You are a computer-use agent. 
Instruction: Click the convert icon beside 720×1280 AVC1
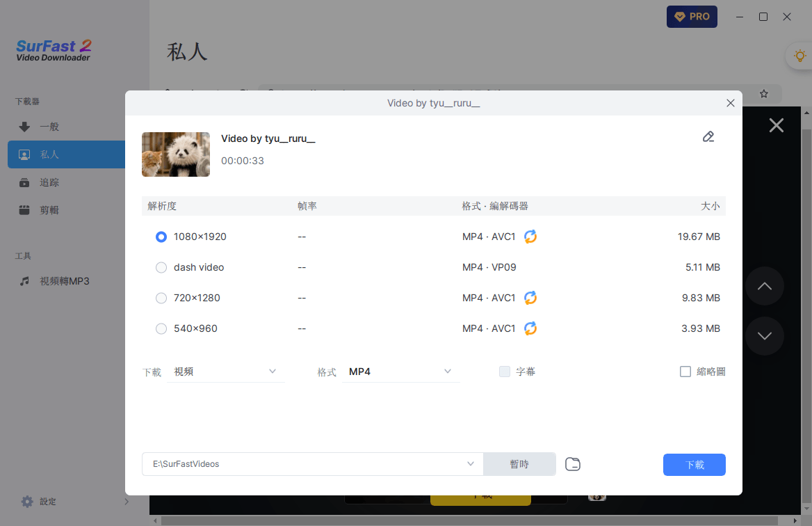(x=530, y=298)
